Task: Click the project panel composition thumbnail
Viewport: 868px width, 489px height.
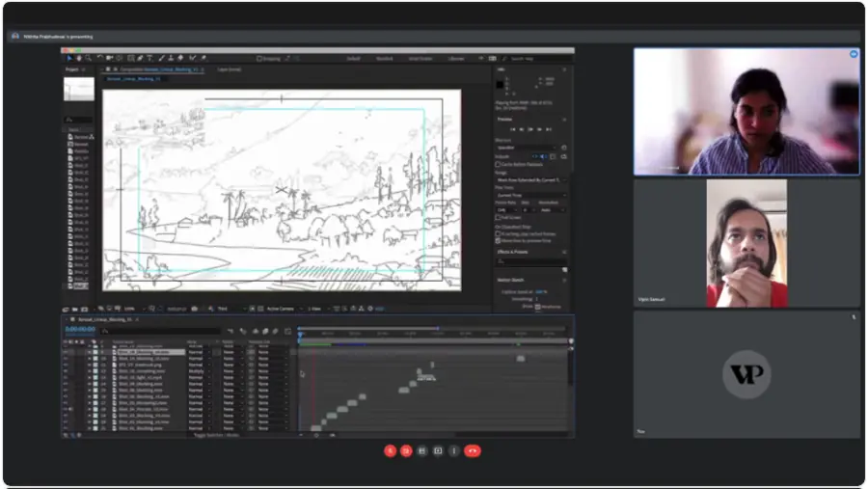Action: click(x=79, y=89)
